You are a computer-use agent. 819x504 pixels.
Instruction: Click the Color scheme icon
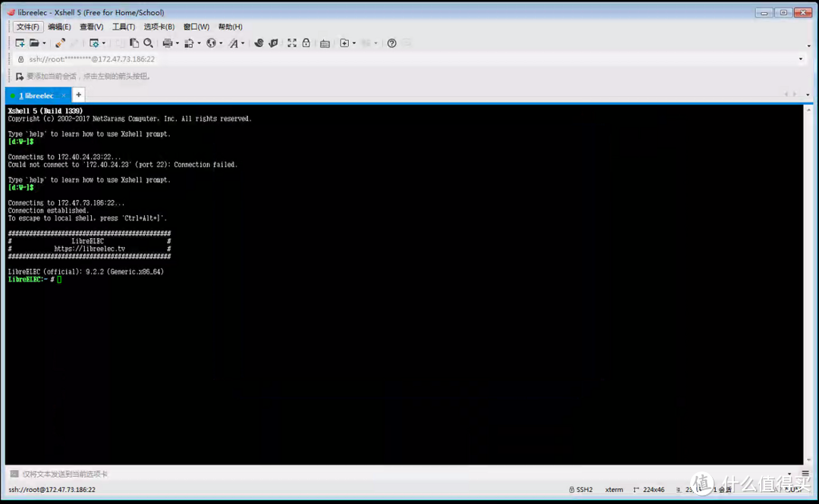pos(189,43)
